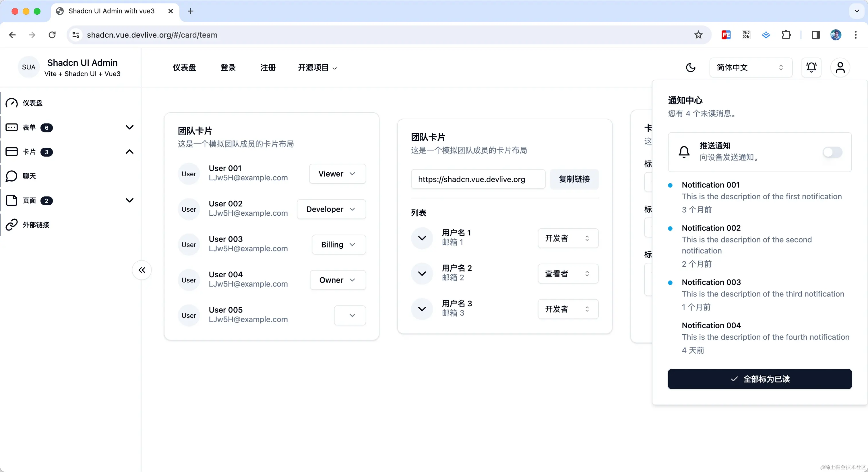The width and height of the screenshot is (868, 472).
Task: Click the 复制链接 copy link button
Action: pos(574,179)
